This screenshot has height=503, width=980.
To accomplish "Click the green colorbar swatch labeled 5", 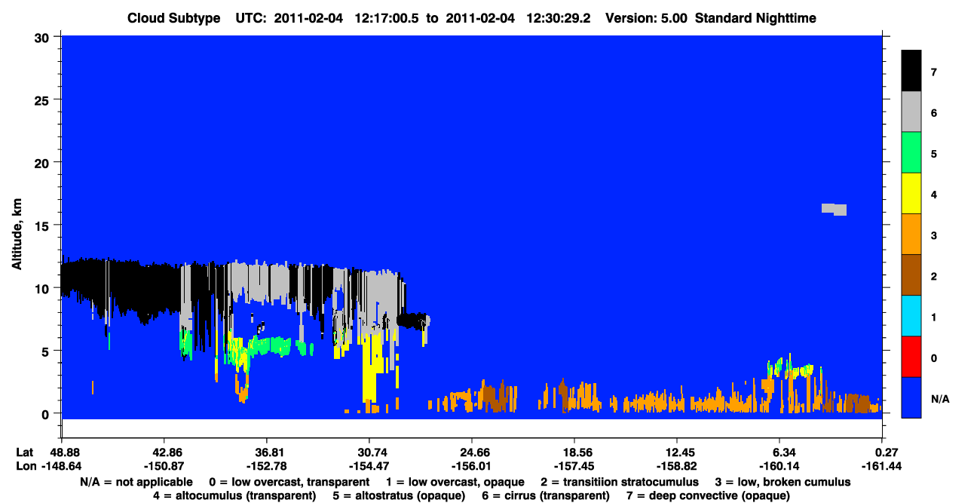I will [x=911, y=153].
